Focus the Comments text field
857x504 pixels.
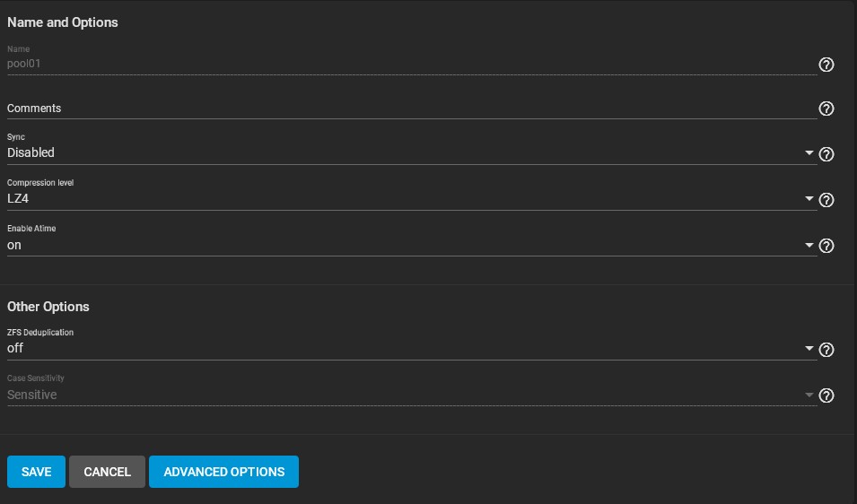pyautogui.click(x=412, y=109)
